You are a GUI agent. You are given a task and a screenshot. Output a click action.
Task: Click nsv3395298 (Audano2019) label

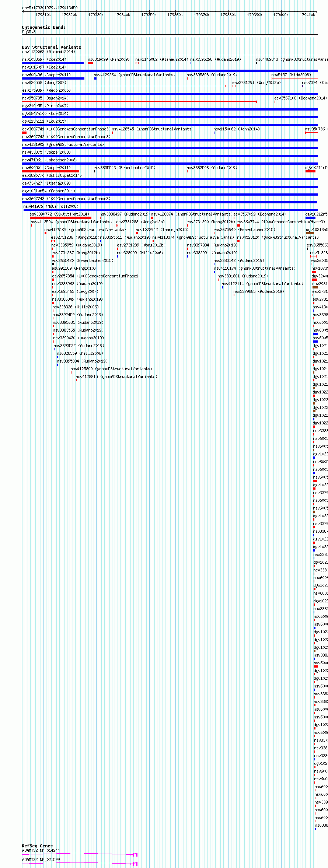pyautogui.click(x=216, y=60)
